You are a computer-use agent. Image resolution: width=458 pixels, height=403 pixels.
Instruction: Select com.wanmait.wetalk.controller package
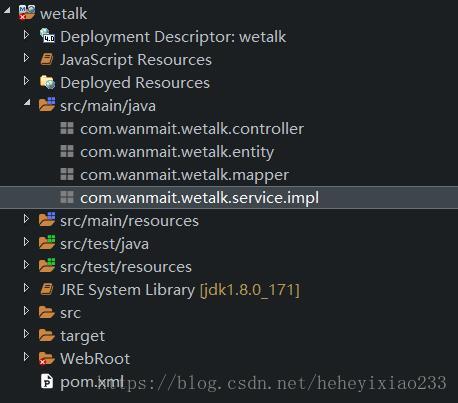[x=192, y=129]
